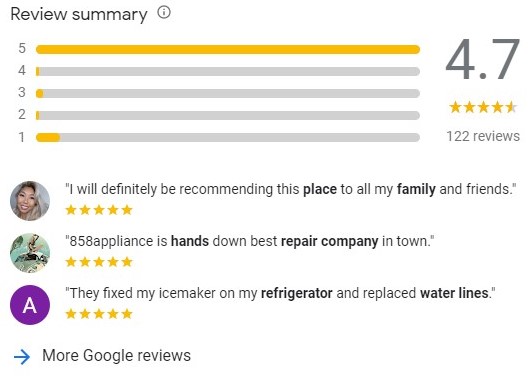The image size is (529, 377).
Task: Select the 5-star rating bar
Action: [228, 50]
